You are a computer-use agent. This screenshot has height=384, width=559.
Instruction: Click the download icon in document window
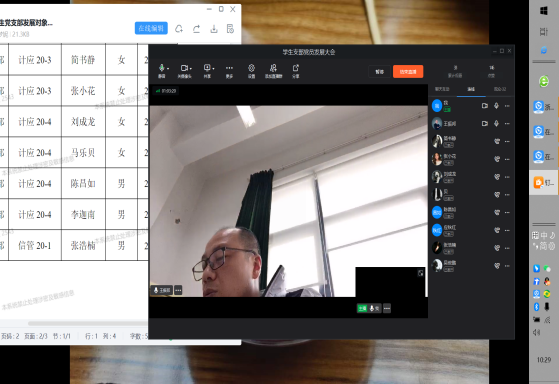[x=214, y=29]
